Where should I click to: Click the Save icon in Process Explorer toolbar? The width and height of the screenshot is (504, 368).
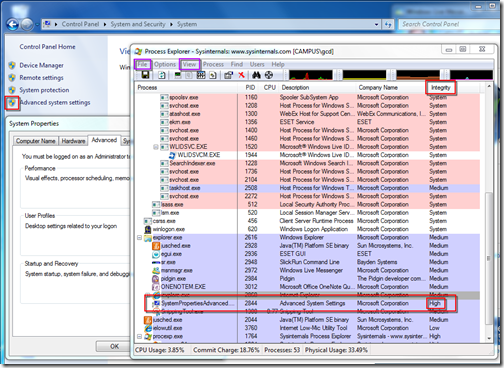(x=145, y=75)
